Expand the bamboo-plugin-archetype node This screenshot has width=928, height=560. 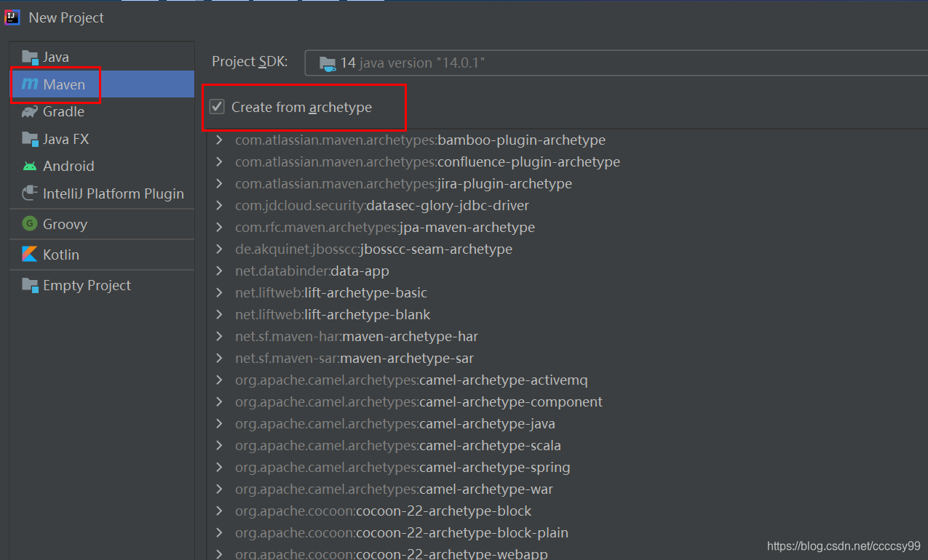(220, 140)
